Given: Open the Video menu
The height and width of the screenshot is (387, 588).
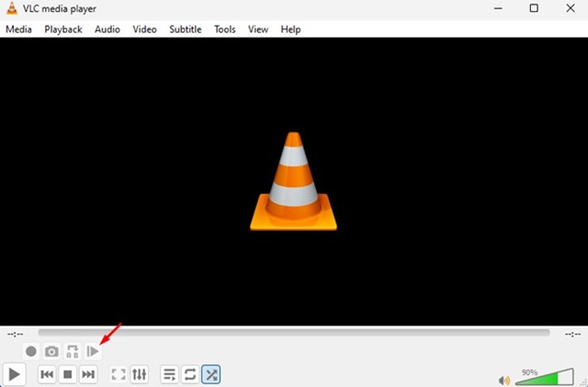Looking at the screenshot, I should [144, 29].
